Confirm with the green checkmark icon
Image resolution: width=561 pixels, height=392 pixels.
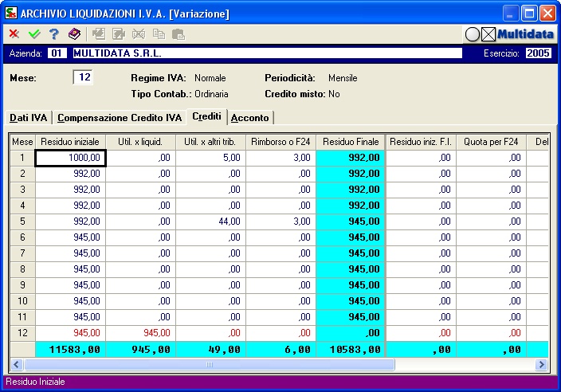34,34
